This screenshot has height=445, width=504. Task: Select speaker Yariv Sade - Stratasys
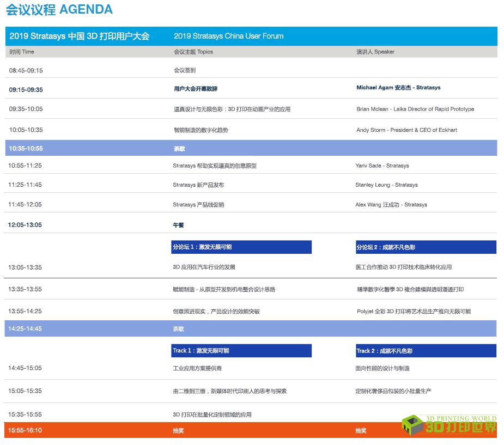(382, 166)
